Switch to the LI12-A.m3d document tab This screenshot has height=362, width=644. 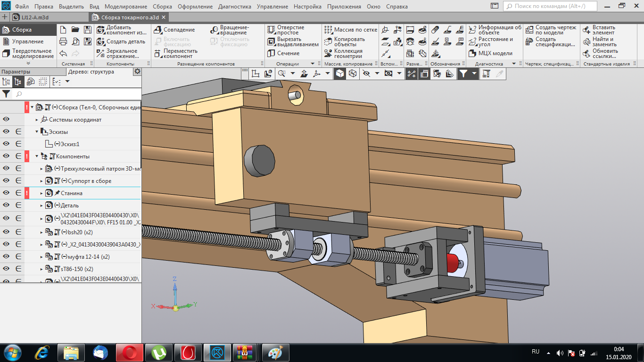pyautogui.click(x=34, y=17)
